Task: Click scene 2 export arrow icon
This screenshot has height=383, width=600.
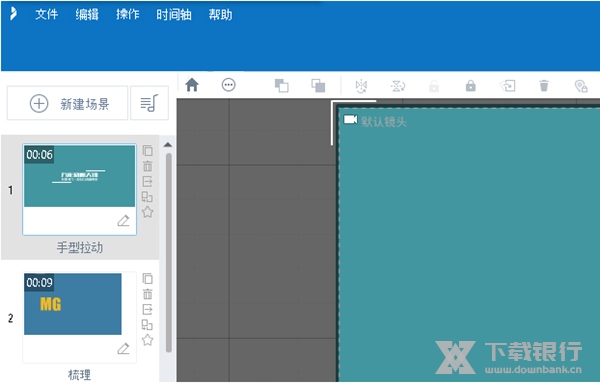Action: [147, 309]
